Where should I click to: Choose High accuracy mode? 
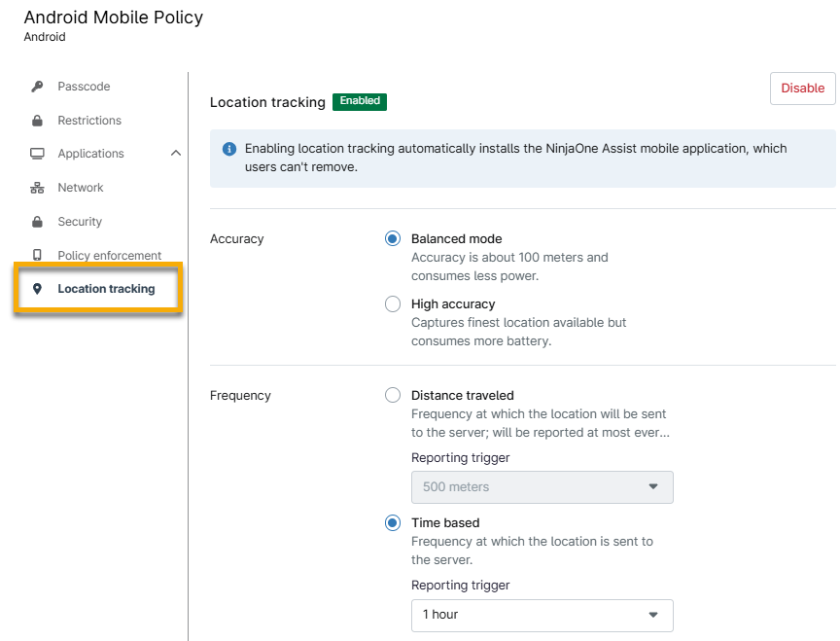tap(392, 303)
